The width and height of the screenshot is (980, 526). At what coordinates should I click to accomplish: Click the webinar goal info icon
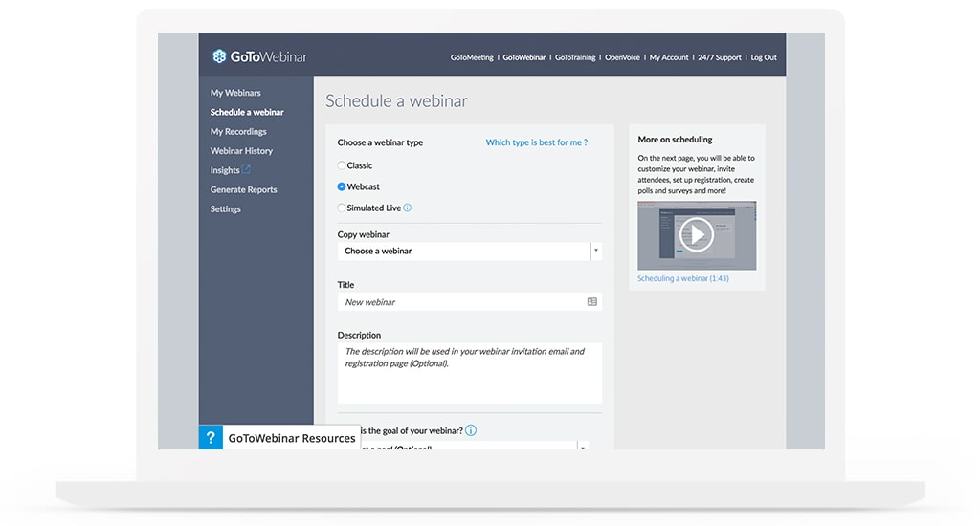point(471,430)
